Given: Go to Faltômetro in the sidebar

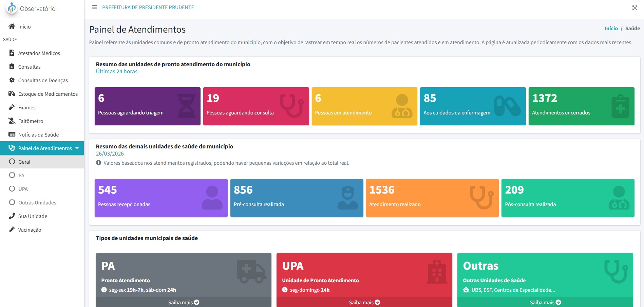Looking at the screenshot, I should pyautogui.click(x=31, y=121).
